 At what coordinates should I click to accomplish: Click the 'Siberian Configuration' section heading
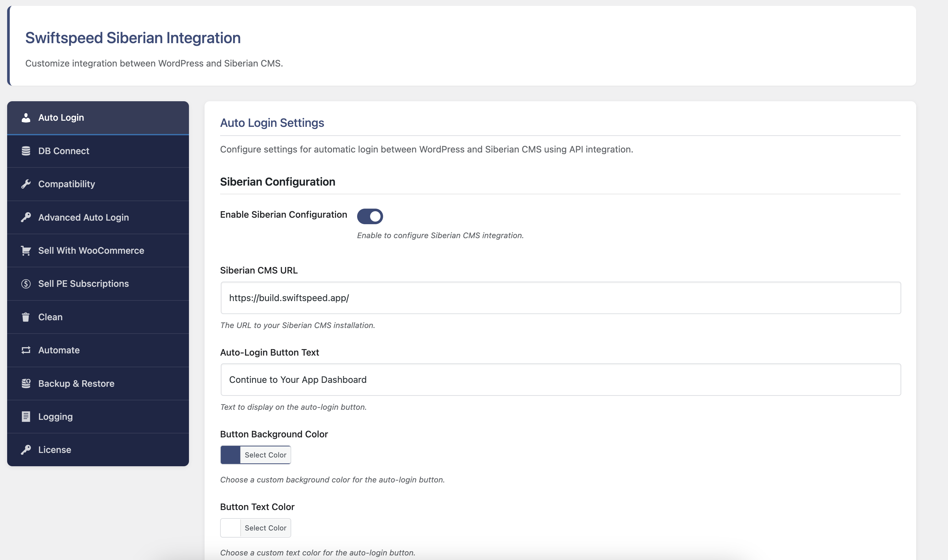(278, 181)
